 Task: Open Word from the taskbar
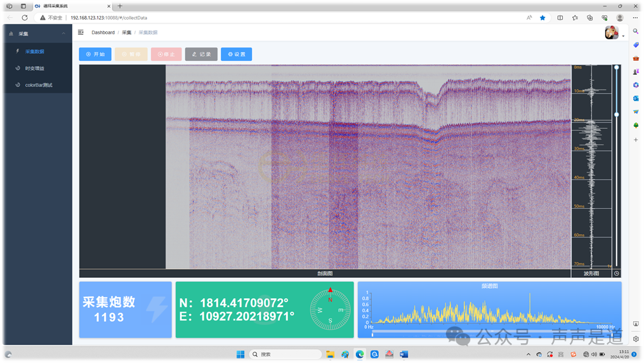click(404, 354)
